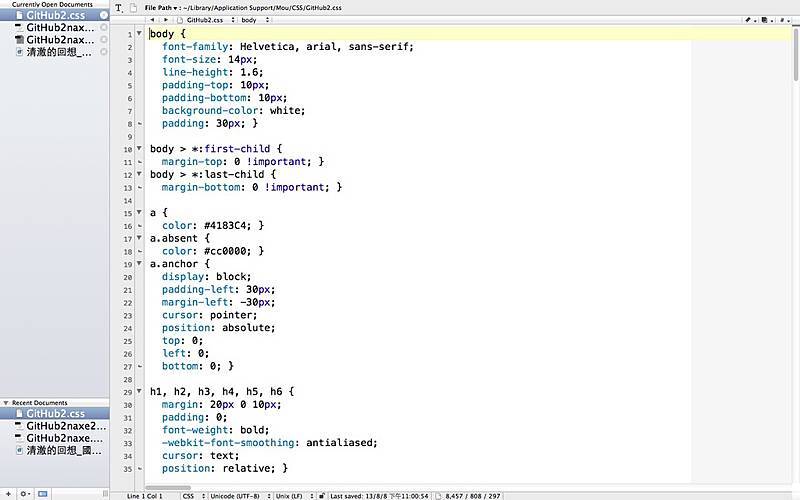Click end-of-fold marker at line 8

pyautogui.click(x=140, y=123)
